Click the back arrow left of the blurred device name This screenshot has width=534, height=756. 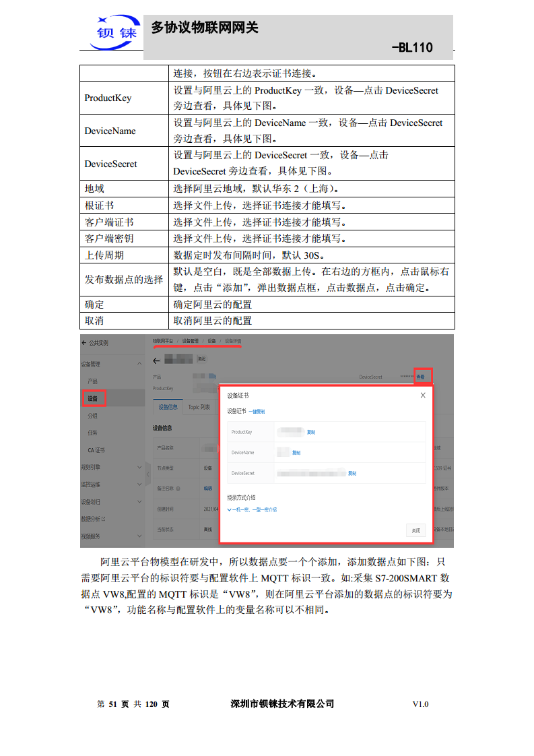click(156, 360)
